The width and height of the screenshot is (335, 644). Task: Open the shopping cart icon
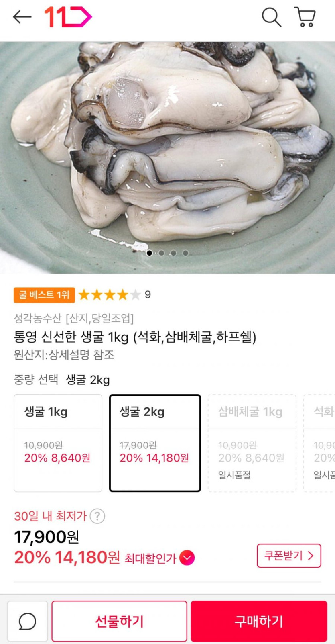[x=305, y=17]
